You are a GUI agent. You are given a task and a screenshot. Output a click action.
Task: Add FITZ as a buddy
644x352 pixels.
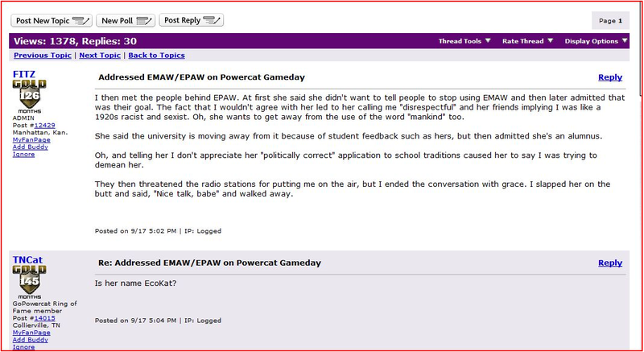click(30, 147)
